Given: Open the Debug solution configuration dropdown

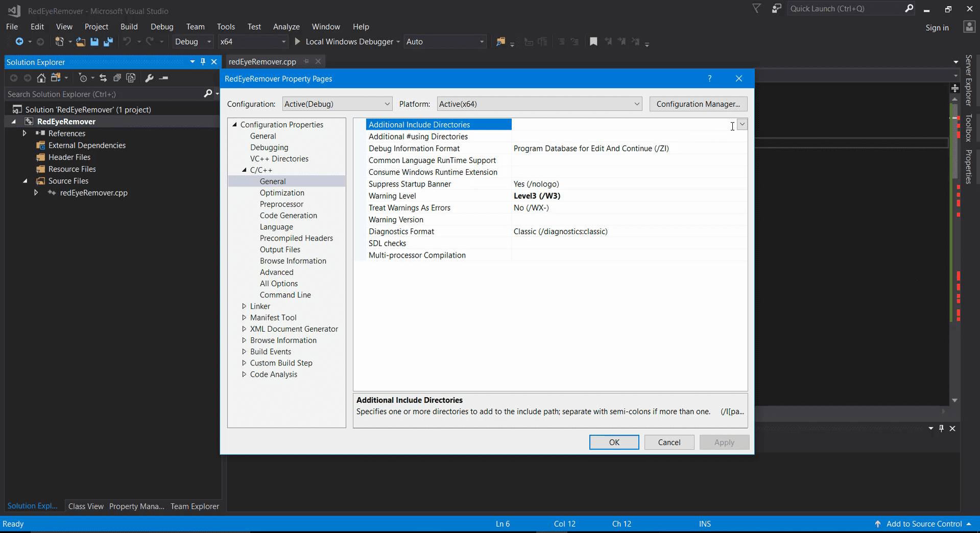Looking at the screenshot, I should pos(193,41).
